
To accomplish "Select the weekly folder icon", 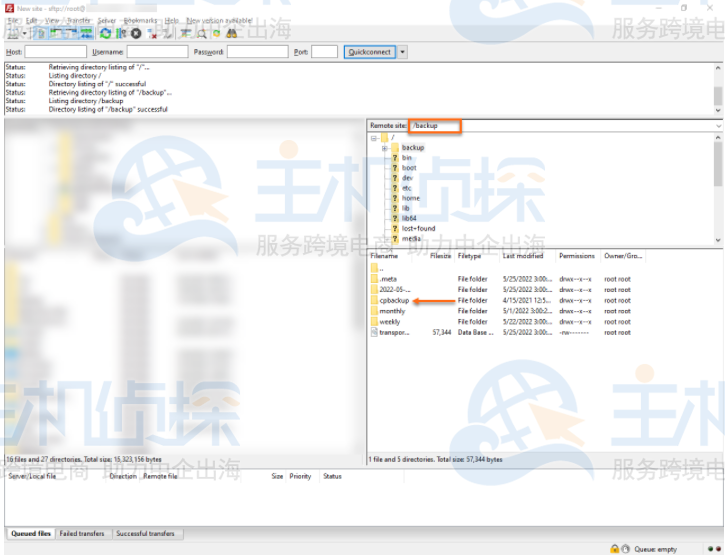I will pyautogui.click(x=374, y=322).
